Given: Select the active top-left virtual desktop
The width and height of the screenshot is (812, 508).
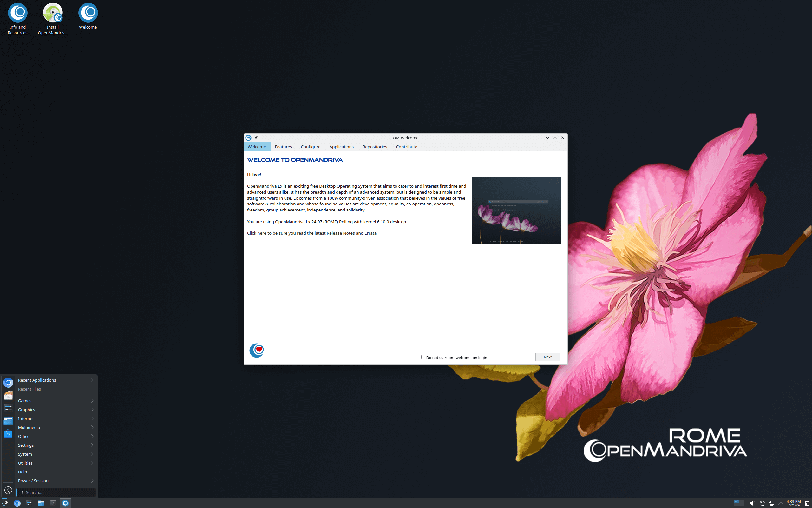Looking at the screenshot, I should point(736,501).
